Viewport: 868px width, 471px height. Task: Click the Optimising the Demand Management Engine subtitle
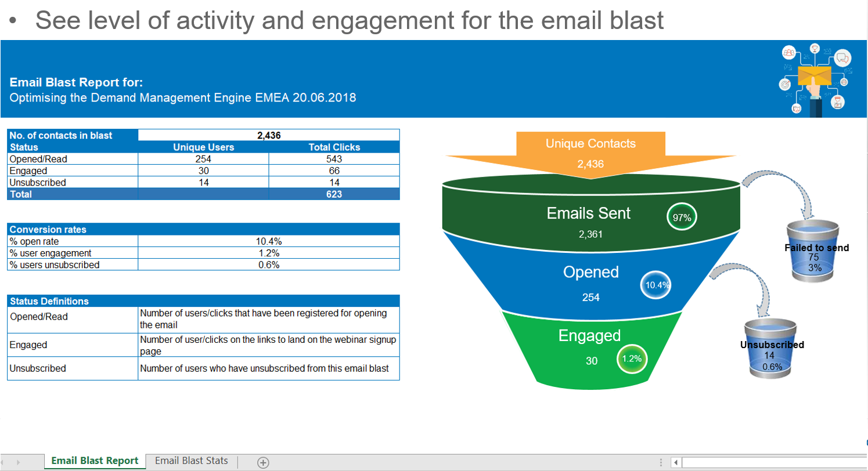183,97
